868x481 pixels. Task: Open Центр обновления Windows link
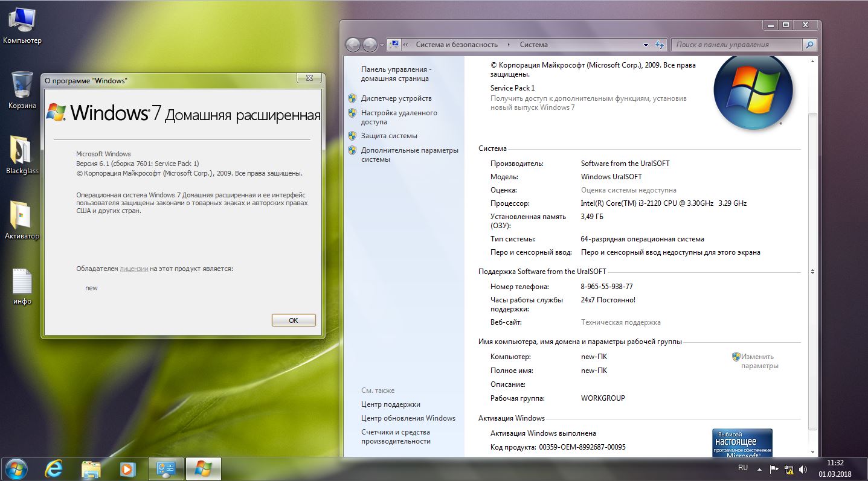click(408, 418)
